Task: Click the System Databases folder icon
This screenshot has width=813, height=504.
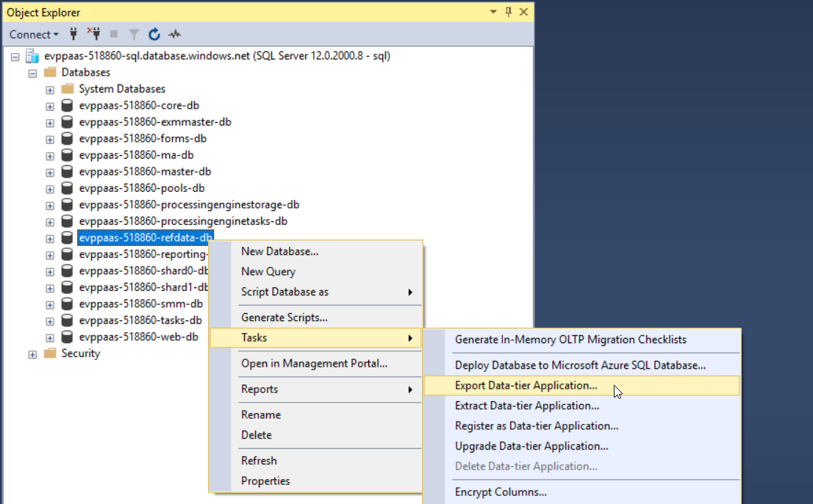Action: 68,89
